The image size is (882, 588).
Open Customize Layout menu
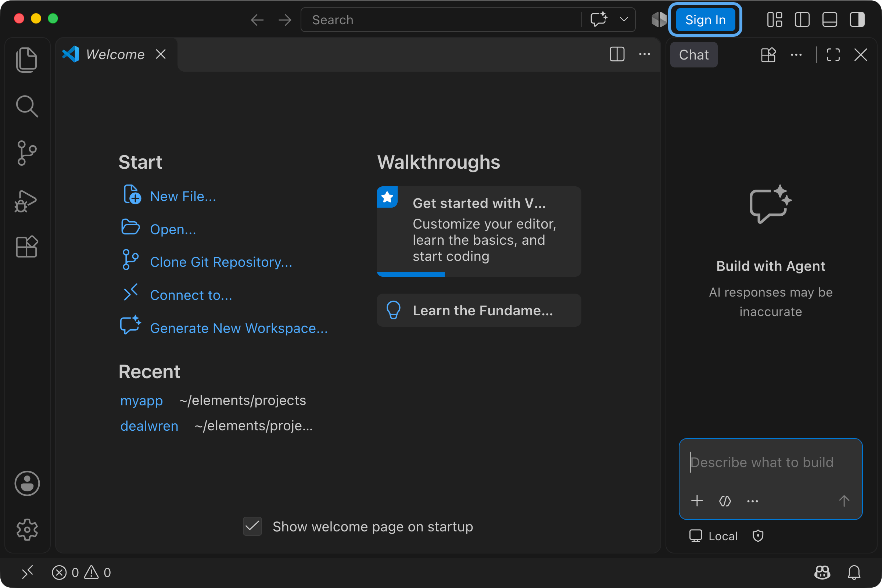point(774,19)
